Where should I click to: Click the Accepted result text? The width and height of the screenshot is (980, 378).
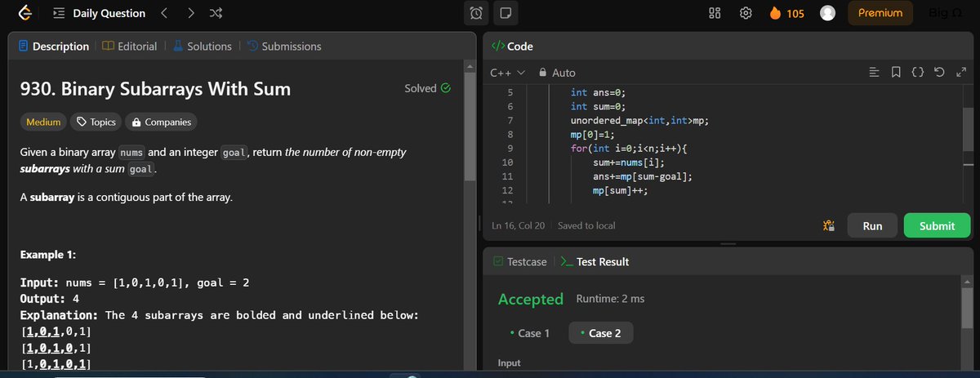point(531,299)
